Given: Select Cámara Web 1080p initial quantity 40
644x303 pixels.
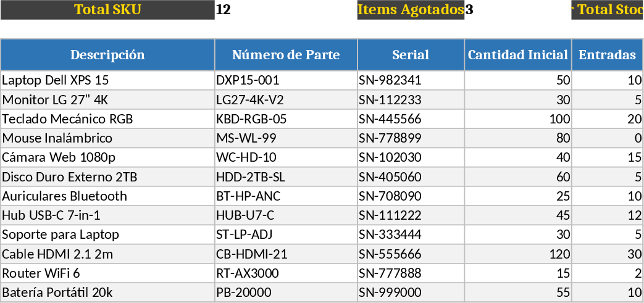Looking at the screenshot, I should 517,157.
